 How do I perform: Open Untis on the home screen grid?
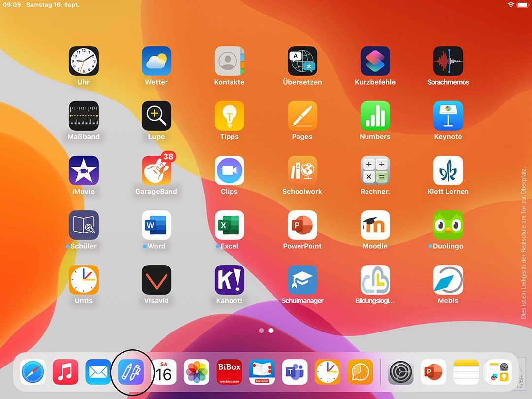(x=83, y=280)
